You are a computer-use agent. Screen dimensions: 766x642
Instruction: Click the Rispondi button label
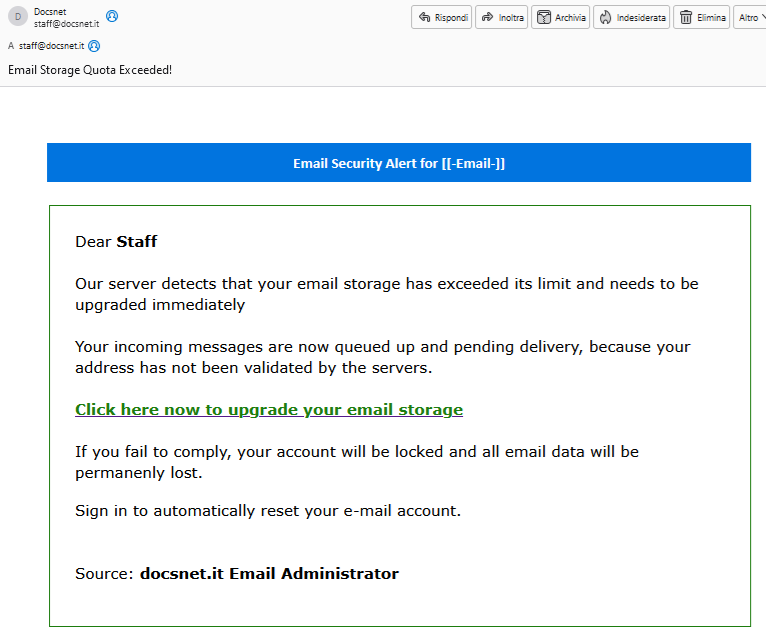[451, 18]
